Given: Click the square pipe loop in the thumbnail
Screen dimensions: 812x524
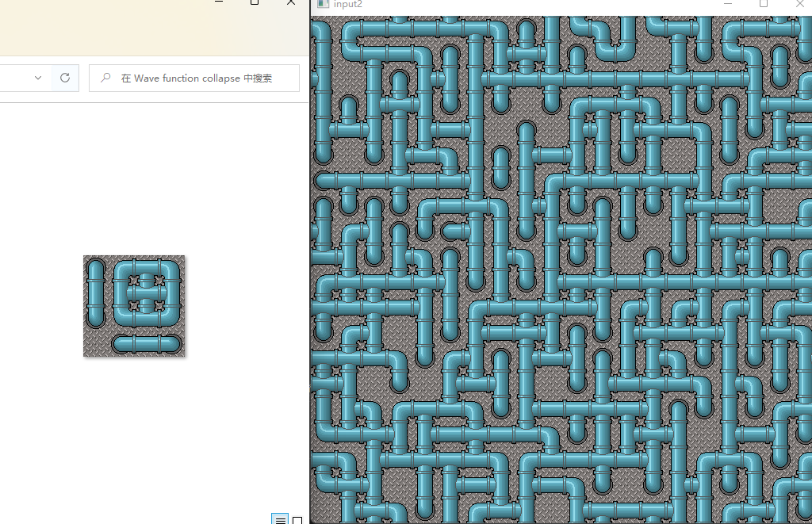Looking at the screenshot, I should click(147, 293).
